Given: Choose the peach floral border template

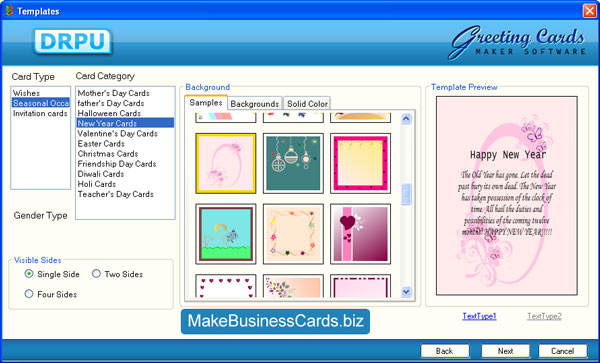Looking at the screenshot, I should tap(293, 234).
